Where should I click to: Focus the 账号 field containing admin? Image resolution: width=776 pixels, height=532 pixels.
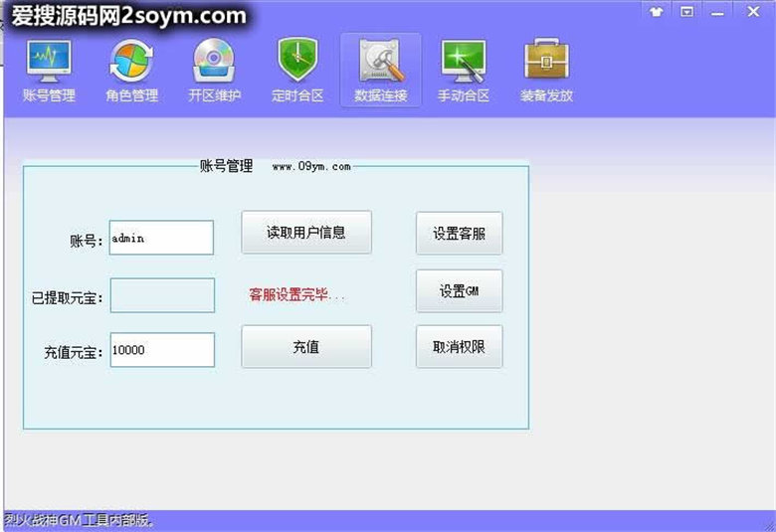coord(161,238)
